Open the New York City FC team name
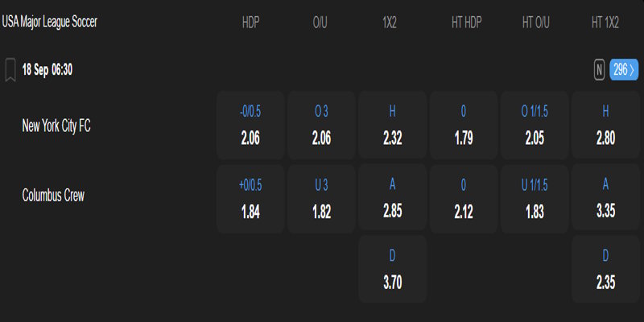This screenshot has height=322, width=644. pyautogui.click(x=56, y=126)
